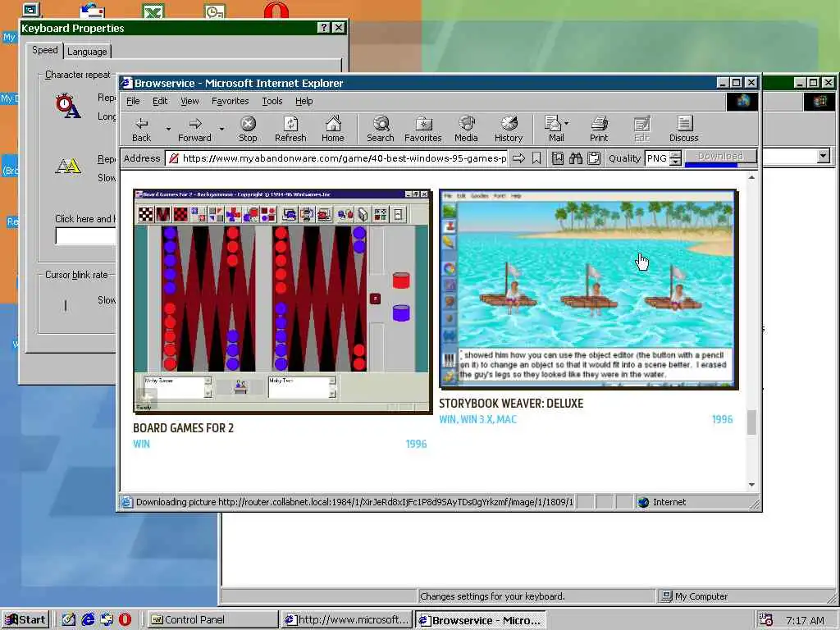The height and width of the screenshot is (630, 840).
Task: Click the Internet zone indicator in status bar
Action: coord(662,502)
